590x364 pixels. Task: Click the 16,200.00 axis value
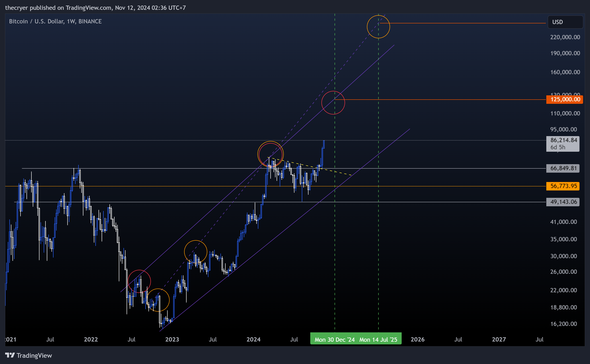(563, 324)
